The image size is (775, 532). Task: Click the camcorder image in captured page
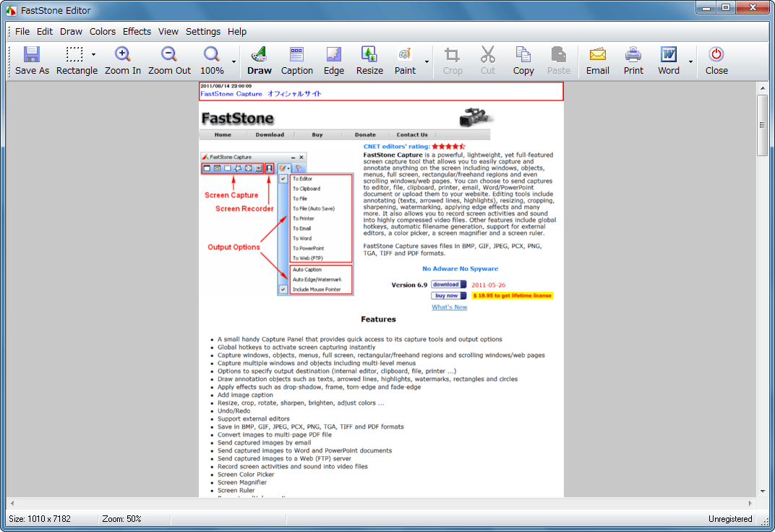pos(475,118)
